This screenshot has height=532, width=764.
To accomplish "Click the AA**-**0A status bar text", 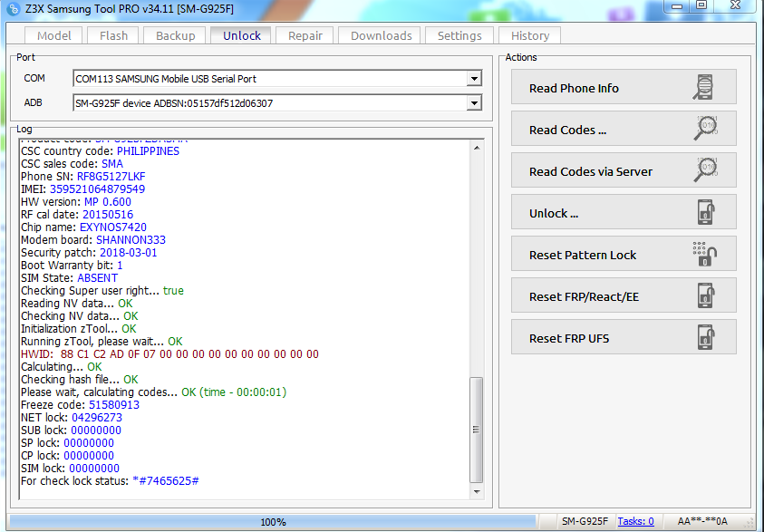I will (x=702, y=521).
